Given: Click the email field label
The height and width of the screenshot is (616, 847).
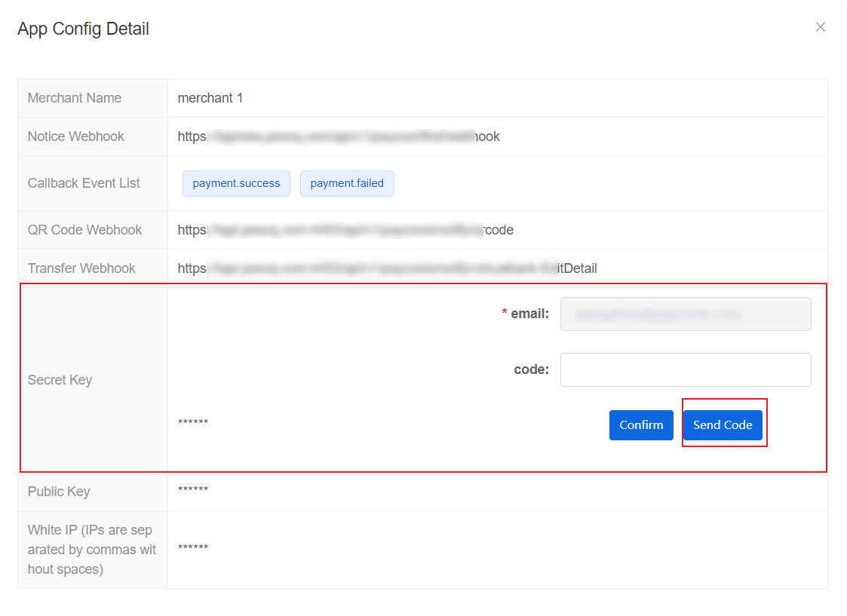Looking at the screenshot, I should (529, 314).
